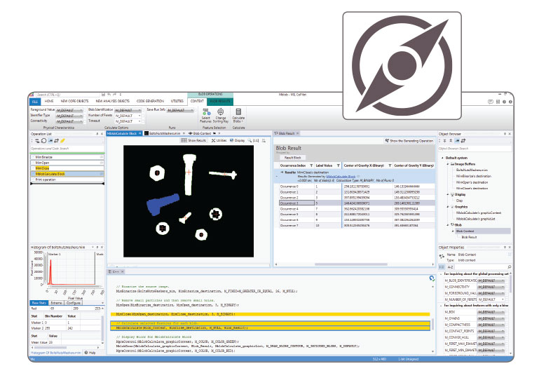
Task: Click the Occurrence Index column filter
Action: pyautogui.click(x=311, y=165)
